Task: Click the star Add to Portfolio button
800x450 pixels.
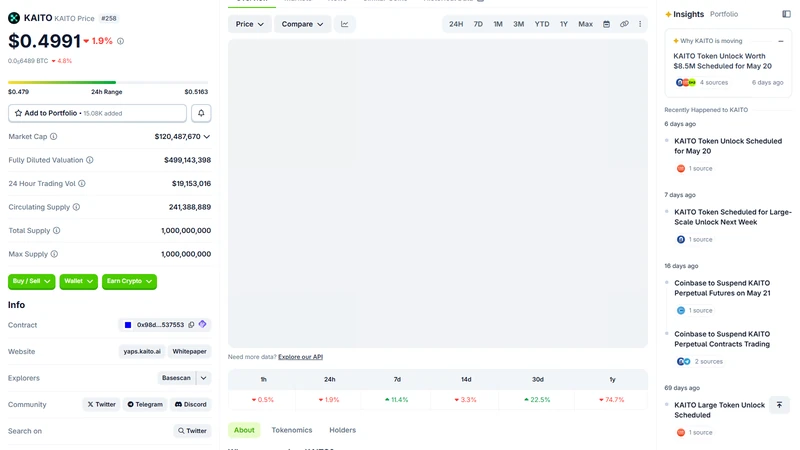Action: point(97,113)
